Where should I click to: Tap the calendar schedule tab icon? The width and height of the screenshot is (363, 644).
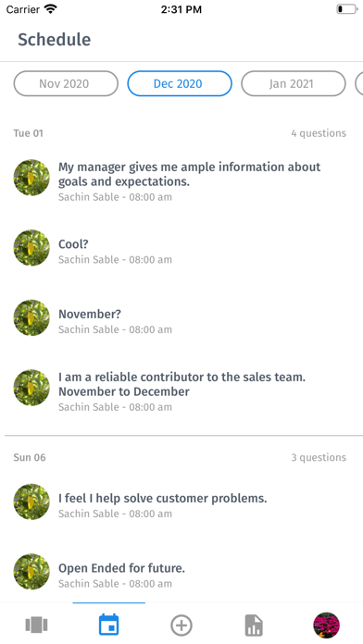pyautogui.click(x=109, y=625)
